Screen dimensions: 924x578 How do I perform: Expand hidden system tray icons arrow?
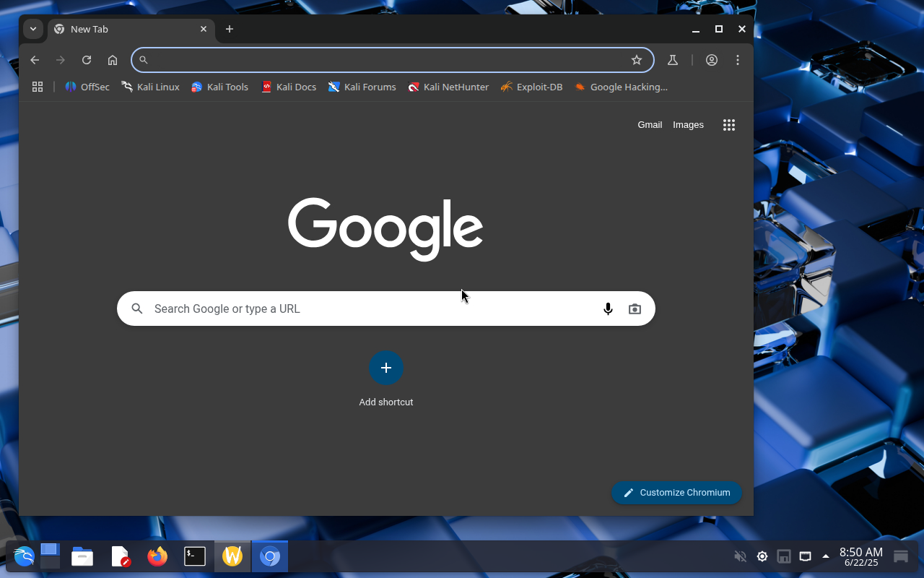coord(826,556)
